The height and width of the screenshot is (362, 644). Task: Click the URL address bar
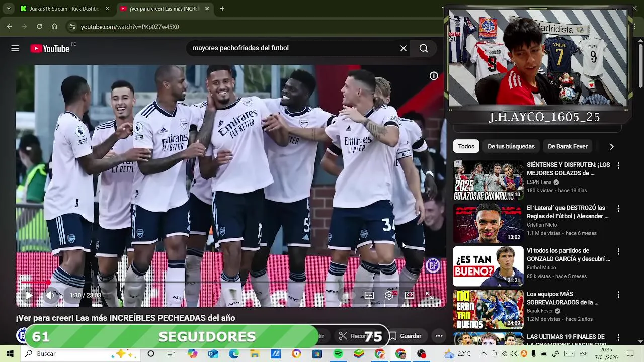click(252, 27)
